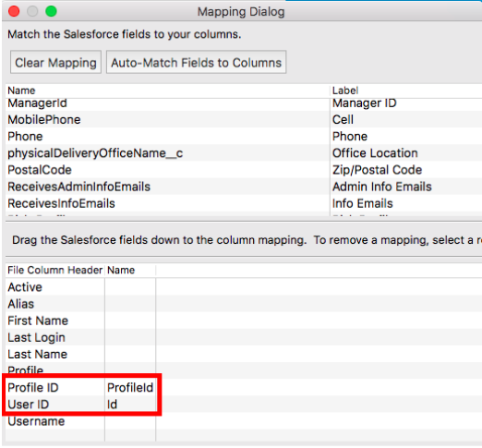The height and width of the screenshot is (448, 482).
Task: Sort fields by the Label column header
Action: coord(406,91)
